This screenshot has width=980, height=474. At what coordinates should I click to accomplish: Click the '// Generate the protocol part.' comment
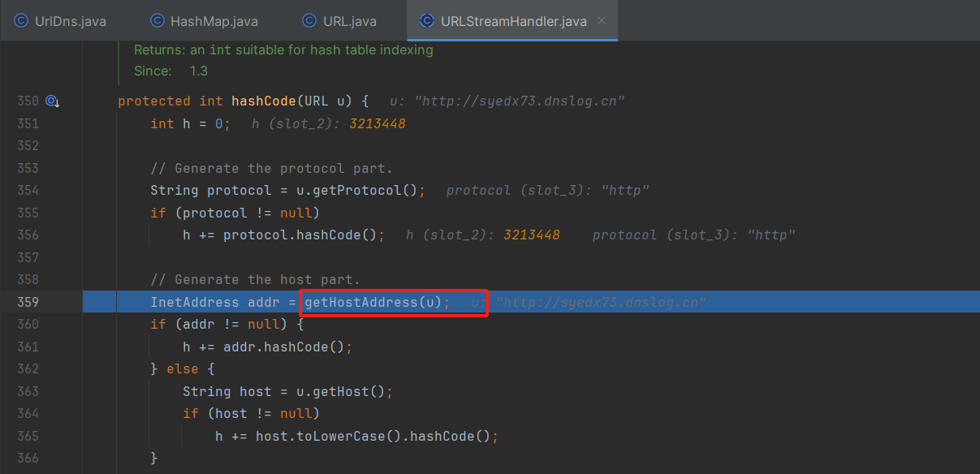[x=271, y=168]
